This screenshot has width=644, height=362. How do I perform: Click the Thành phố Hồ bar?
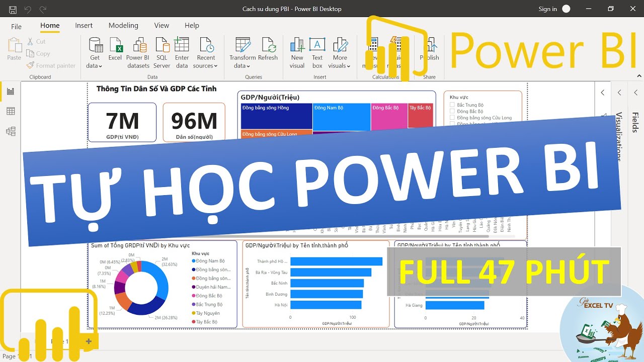[x=336, y=261]
